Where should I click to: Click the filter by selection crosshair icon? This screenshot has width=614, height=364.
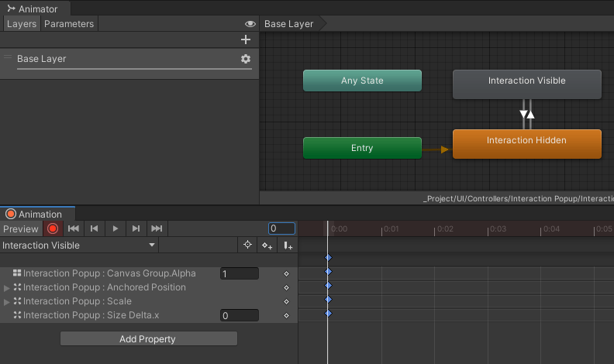point(247,246)
